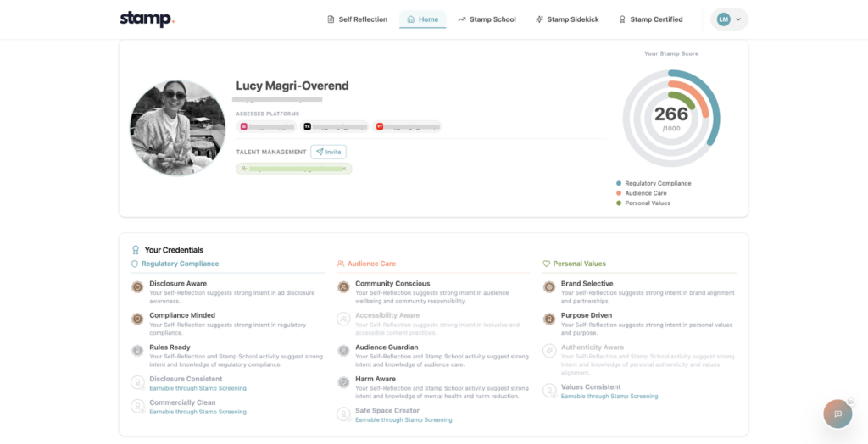Click the Regulatory Compliance legend dot
This screenshot has height=444, width=868.
618,183
